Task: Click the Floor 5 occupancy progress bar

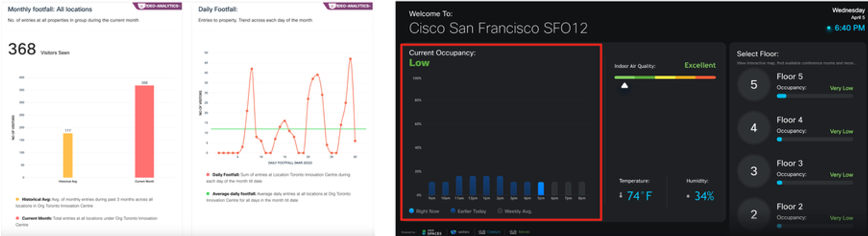Action: click(814, 96)
